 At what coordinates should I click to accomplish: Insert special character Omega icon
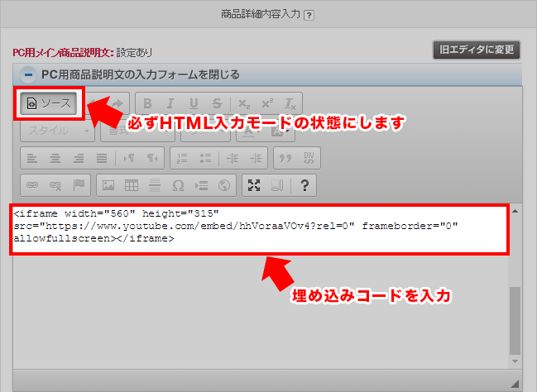click(178, 185)
